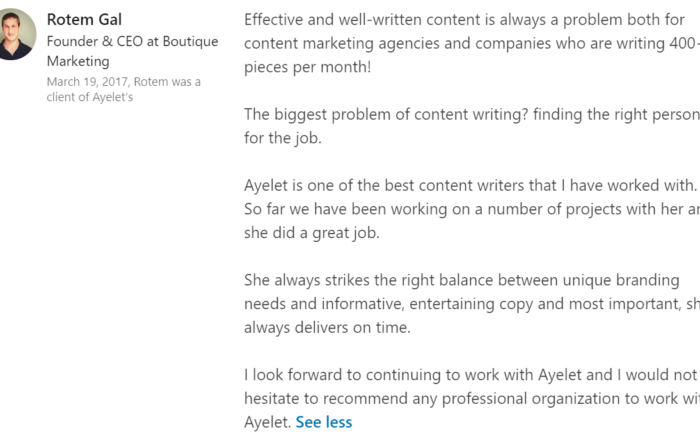Click the text "pieces per month!"
This screenshot has width=700, height=441.
pyautogui.click(x=308, y=67)
